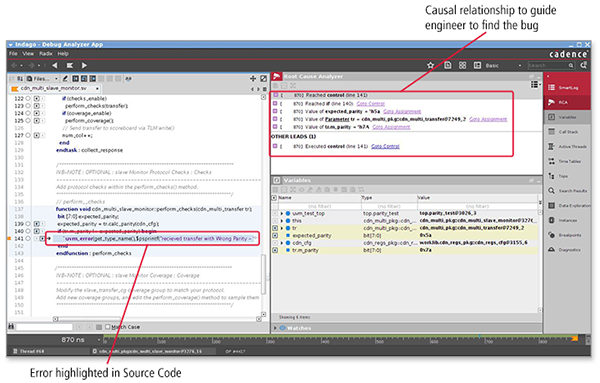The image size is (600, 383).
Task: Open the Search Results sidebar panel
Action: [x=567, y=191]
